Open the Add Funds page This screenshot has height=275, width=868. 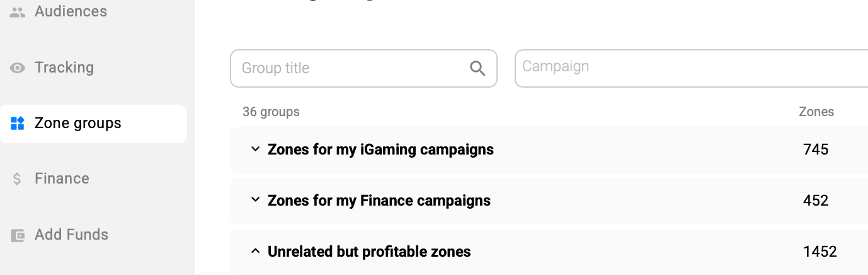pyautogui.click(x=71, y=235)
